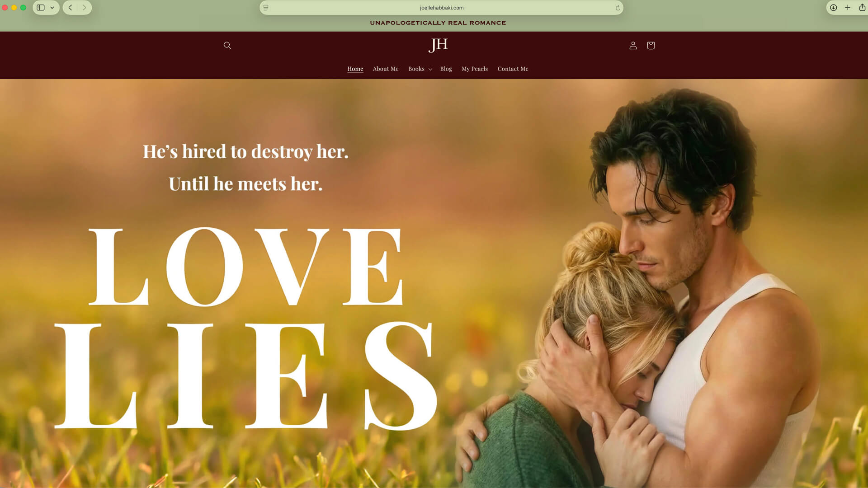868x488 pixels.
Task: Go forward with the browser forward arrow
Action: pyautogui.click(x=84, y=8)
